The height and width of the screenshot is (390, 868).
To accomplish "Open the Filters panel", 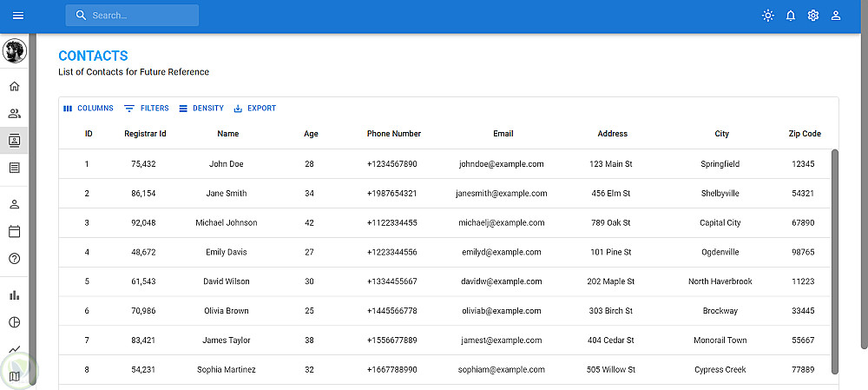I will [x=147, y=109].
